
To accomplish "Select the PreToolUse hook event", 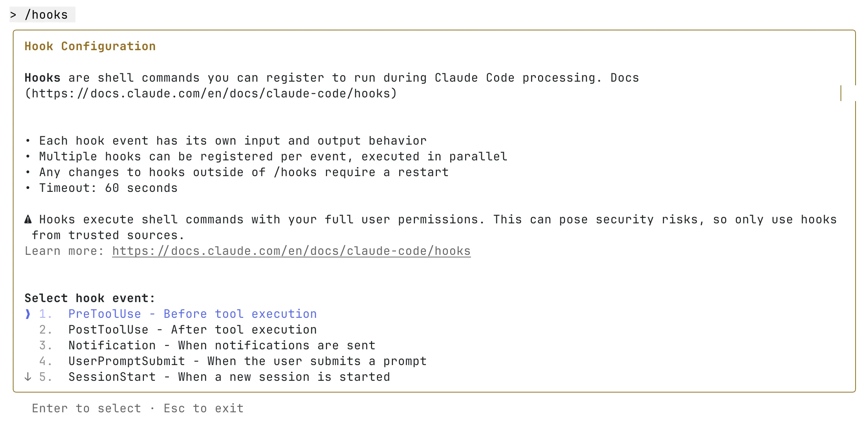I will (192, 314).
